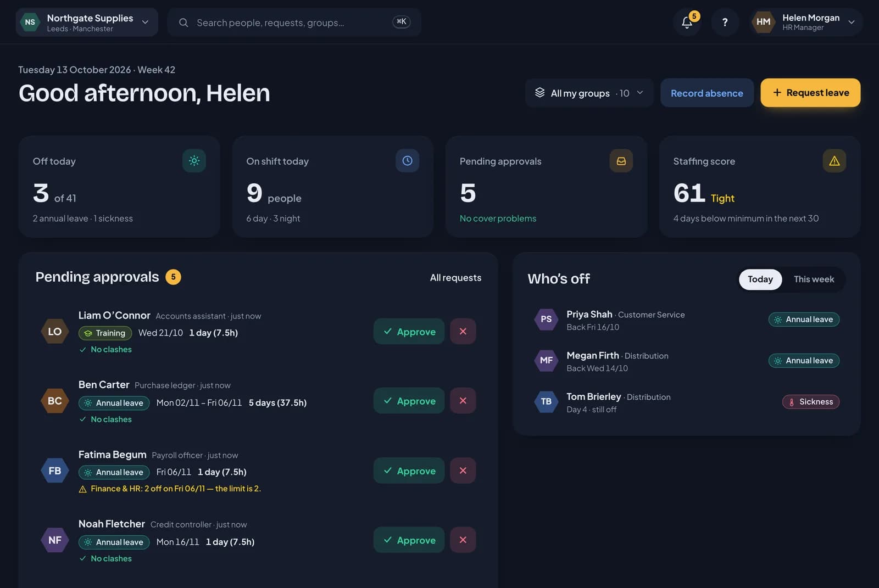Viewport: 879px width, 588px height.
Task: Click the sun icon on Off today card
Action: click(194, 161)
